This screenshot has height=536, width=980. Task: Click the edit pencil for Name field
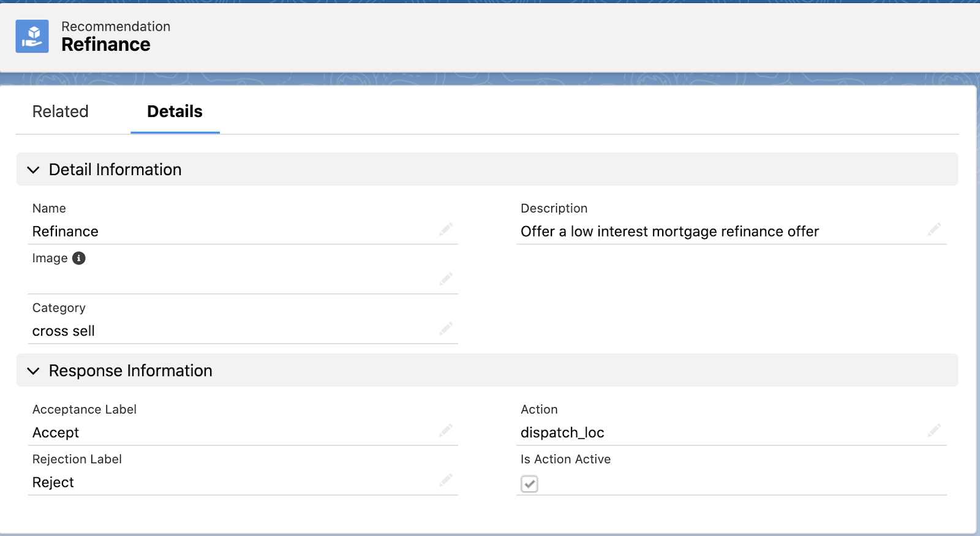tap(445, 229)
